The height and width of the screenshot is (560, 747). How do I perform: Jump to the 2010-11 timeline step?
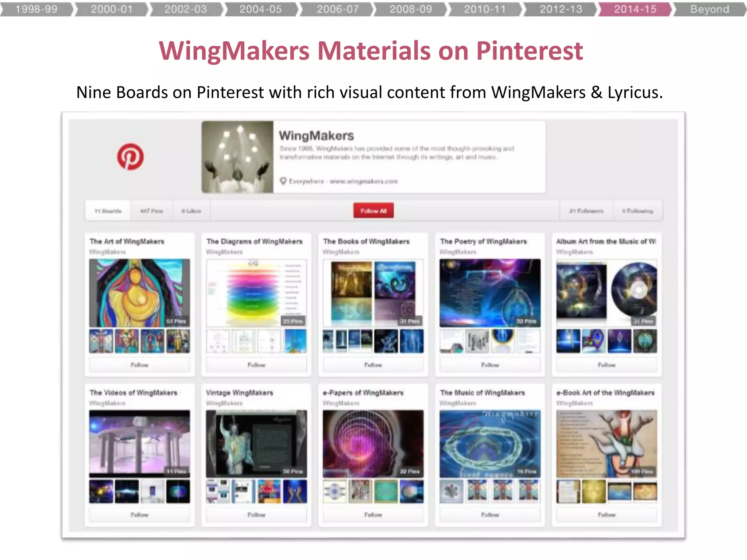pos(485,9)
